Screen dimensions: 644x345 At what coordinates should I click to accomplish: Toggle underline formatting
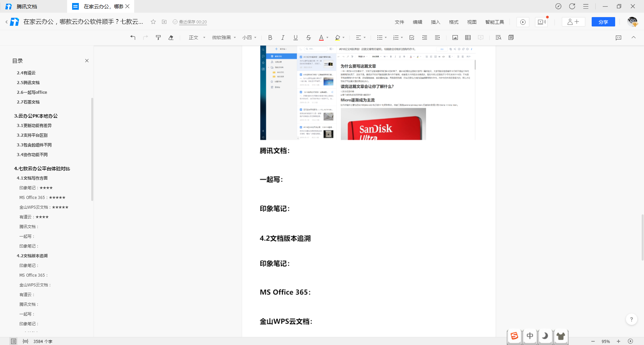296,38
